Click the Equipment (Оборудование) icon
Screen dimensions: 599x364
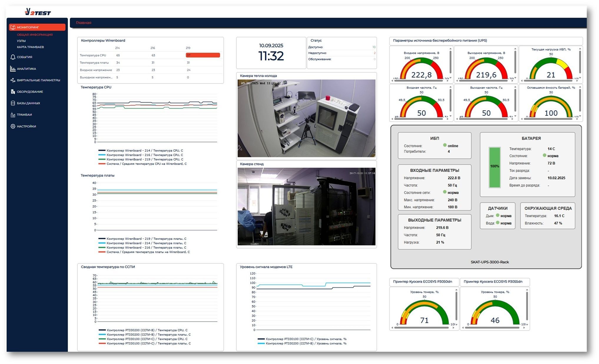click(x=13, y=92)
